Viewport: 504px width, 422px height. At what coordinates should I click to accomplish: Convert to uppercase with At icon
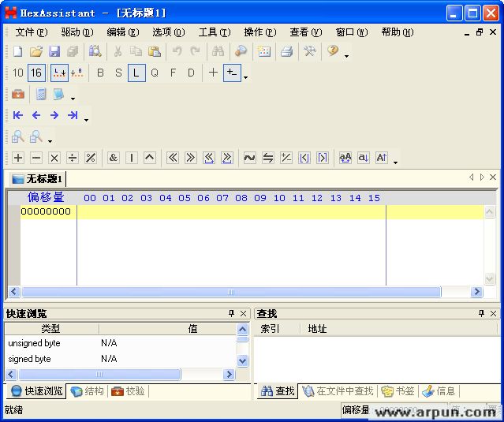382,158
